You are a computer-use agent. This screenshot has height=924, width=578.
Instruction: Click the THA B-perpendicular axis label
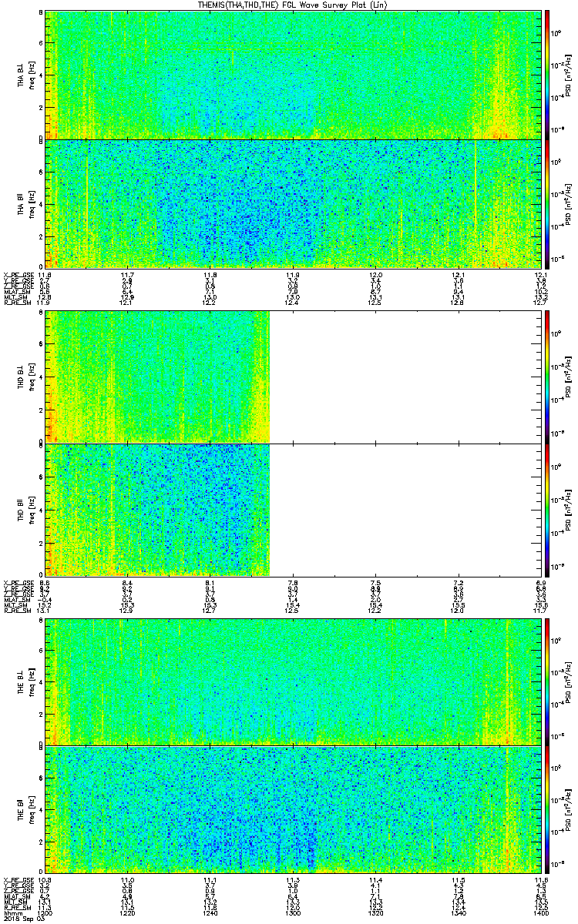pos(22,75)
